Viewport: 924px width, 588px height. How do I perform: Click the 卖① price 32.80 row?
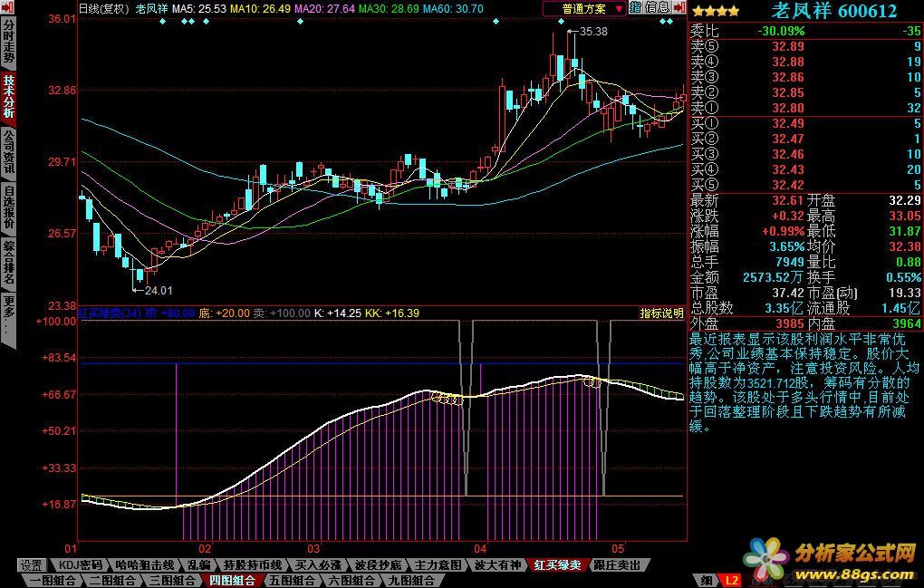click(805, 108)
